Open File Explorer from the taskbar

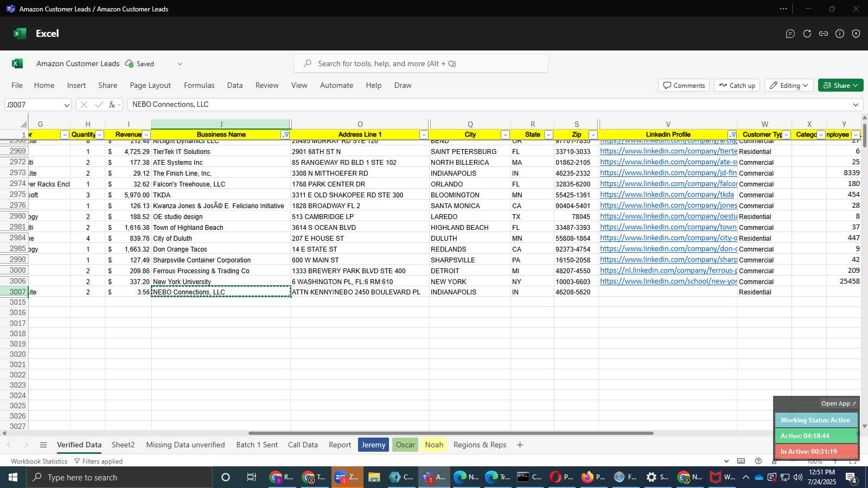click(374, 477)
